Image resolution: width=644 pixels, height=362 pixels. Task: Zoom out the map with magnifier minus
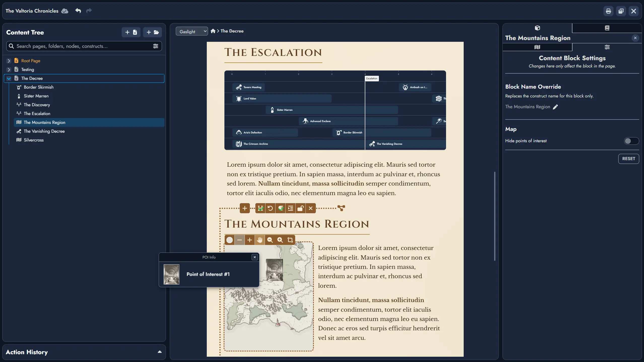point(270,240)
